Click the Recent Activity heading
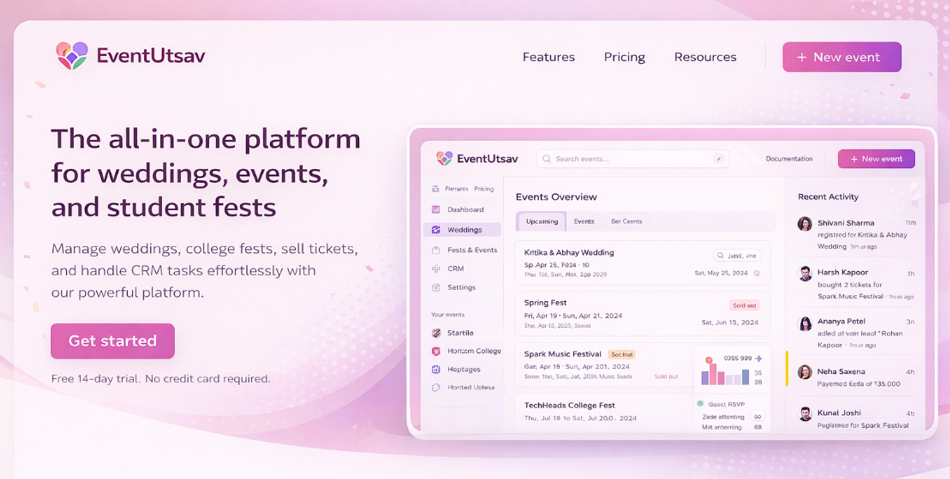 tap(828, 197)
